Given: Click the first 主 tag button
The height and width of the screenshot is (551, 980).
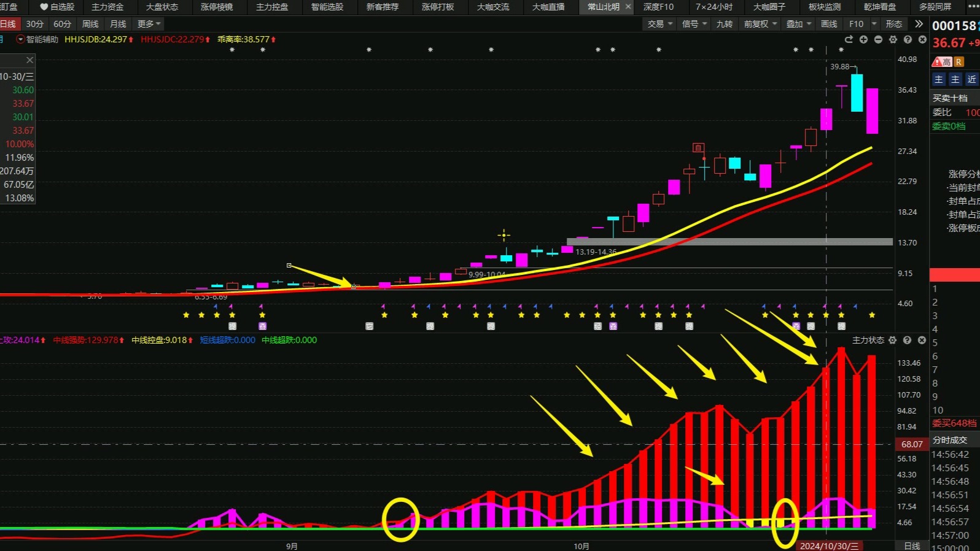Looking at the screenshot, I should [x=939, y=79].
